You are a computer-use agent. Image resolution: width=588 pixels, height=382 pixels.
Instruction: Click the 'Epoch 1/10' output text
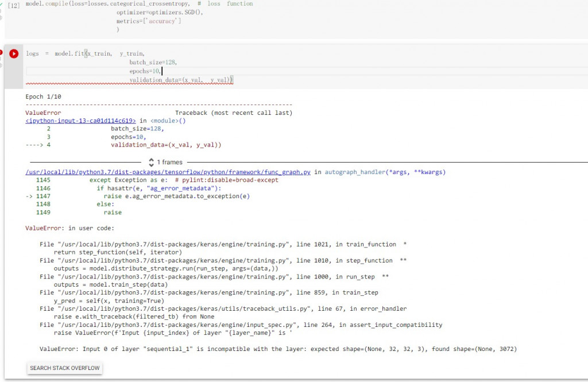tap(43, 97)
